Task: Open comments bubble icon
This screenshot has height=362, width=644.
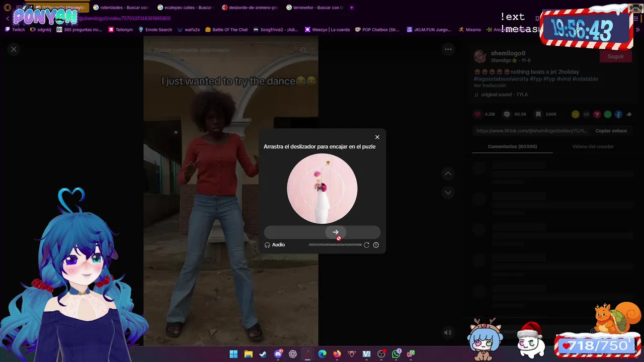Action: click(x=507, y=114)
